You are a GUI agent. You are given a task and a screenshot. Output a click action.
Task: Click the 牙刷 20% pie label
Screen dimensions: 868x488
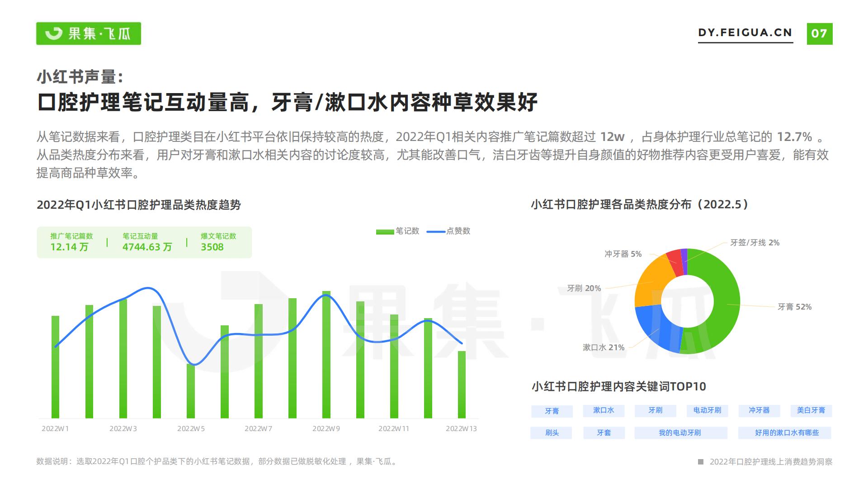coord(584,288)
